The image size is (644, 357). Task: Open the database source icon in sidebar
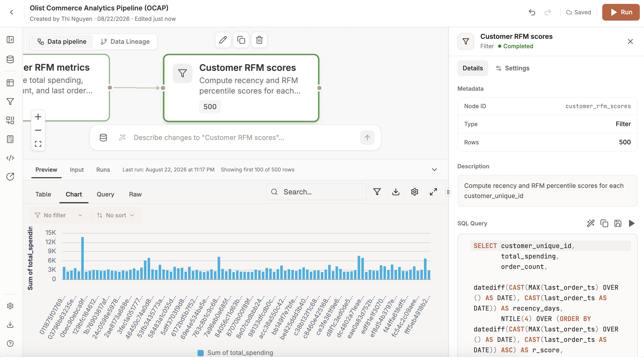pyautogui.click(x=10, y=59)
